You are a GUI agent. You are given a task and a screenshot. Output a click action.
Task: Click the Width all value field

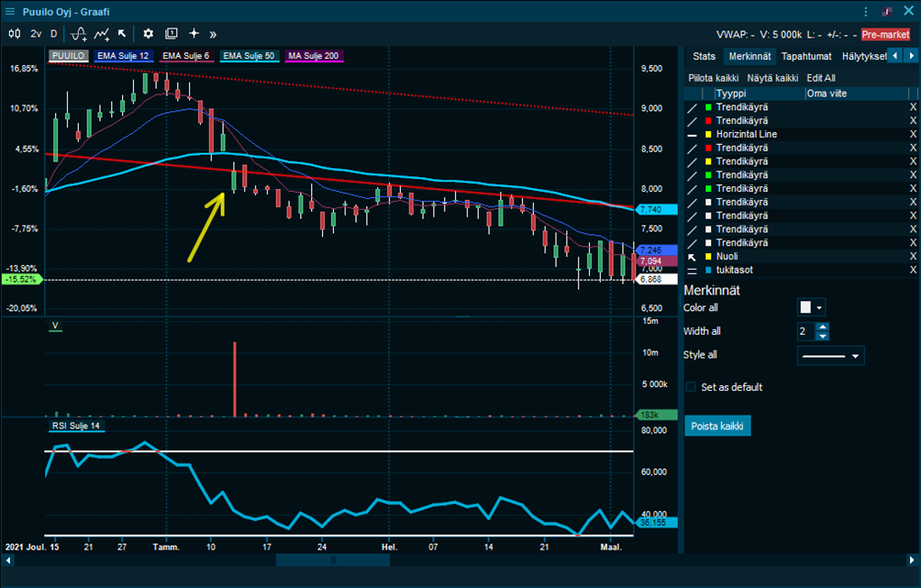coord(805,332)
